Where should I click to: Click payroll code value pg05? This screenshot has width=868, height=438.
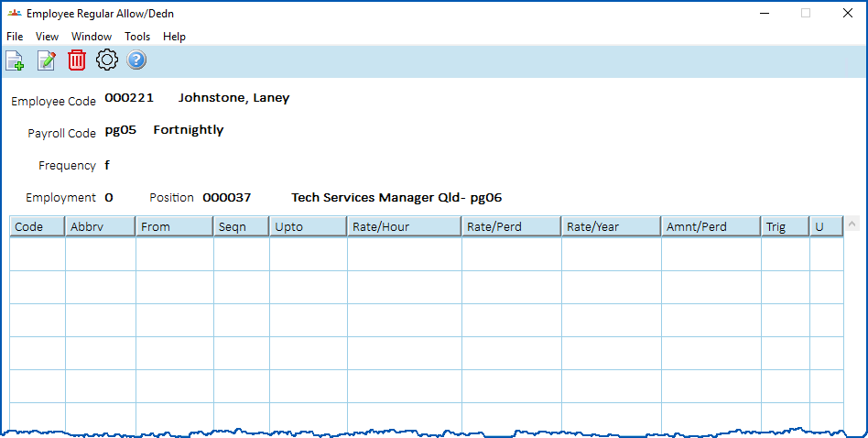pos(120,131)
